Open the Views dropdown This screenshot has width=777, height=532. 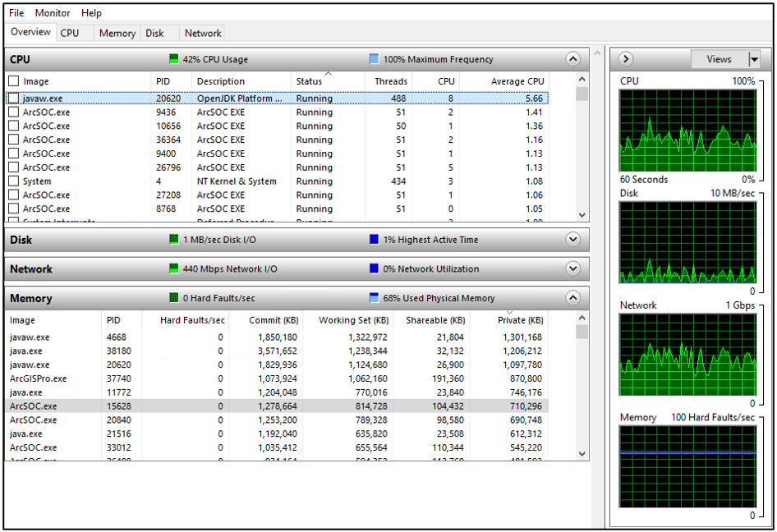pyautogui.click(x=752, y=59)
